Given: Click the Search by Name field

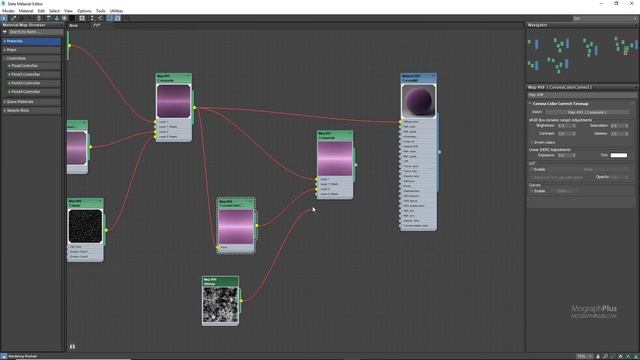Looking at the screenshot, I should [35, 32].
